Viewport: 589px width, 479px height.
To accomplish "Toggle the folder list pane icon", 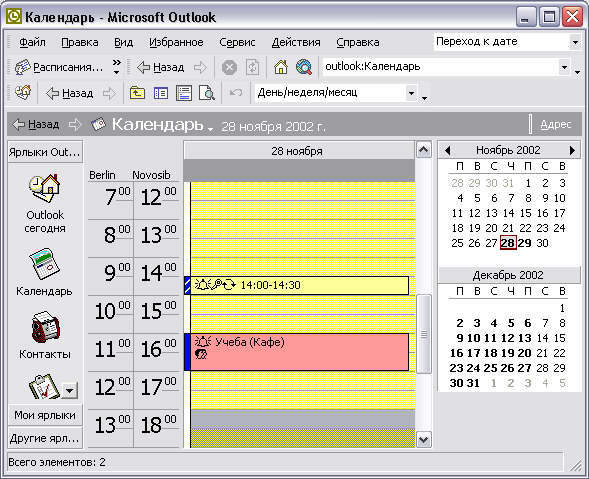I will tap(161, 93).
